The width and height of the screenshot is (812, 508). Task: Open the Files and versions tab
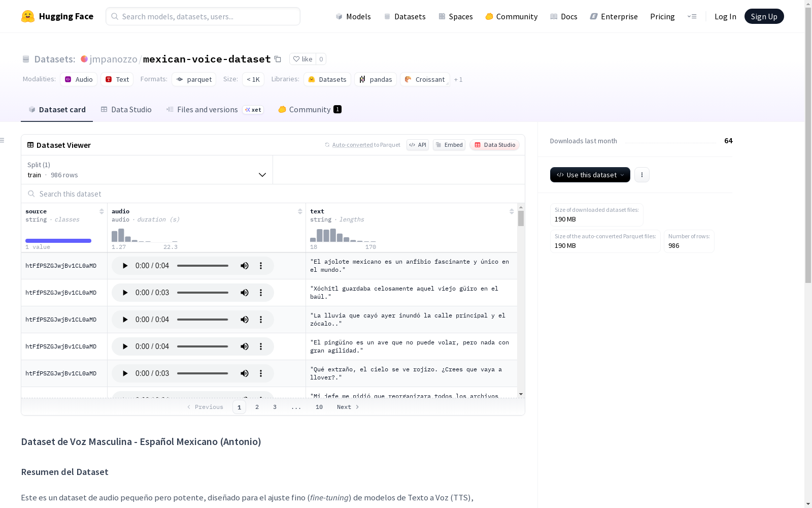(215, 110)
